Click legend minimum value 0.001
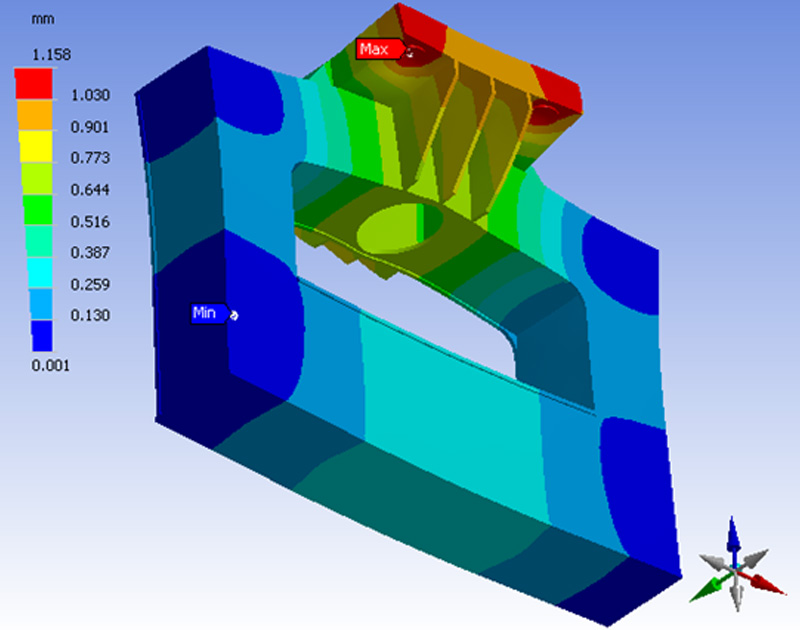The image size is (800, 630). click(51, 365)
